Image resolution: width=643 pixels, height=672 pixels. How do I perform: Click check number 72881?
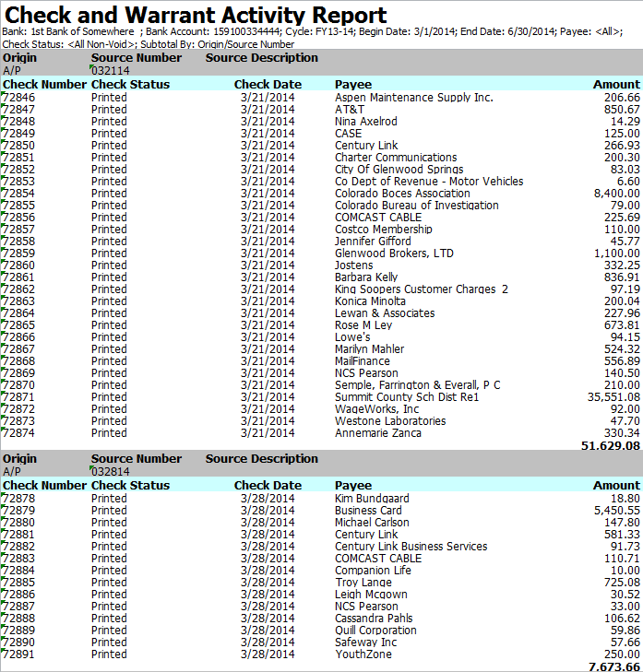tap(18, 535)
